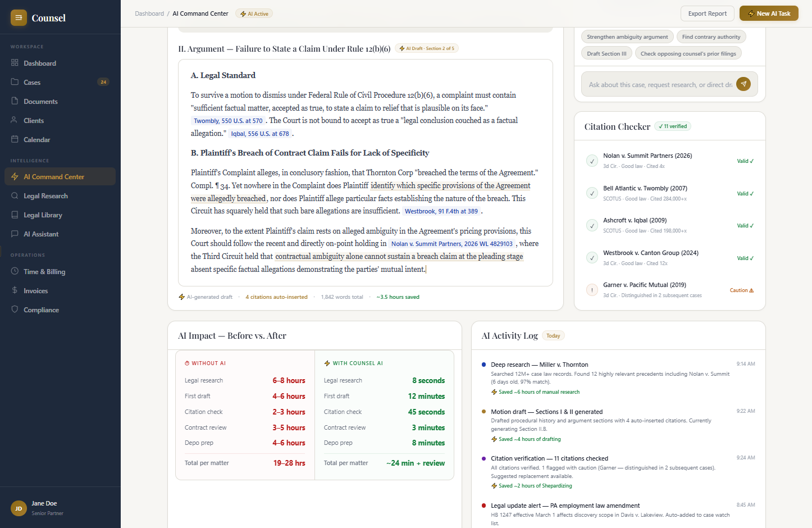
Task: Click Find contrary authority suggestion chip
Action: [x=711, y=37]
